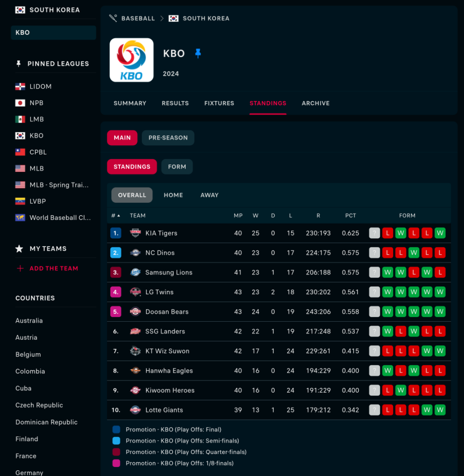Select the Main stage toggle
This screenshot has width=464, height=476.
tap(122, 138)
